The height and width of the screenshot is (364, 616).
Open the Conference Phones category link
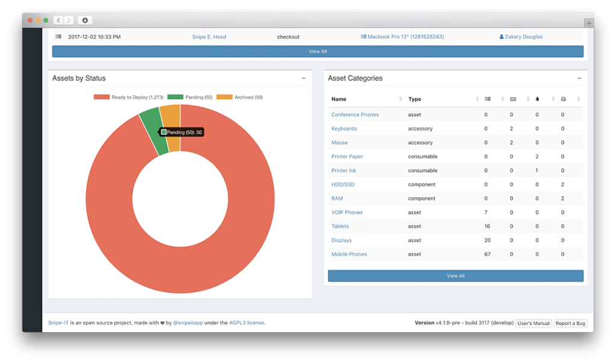point(355,114)
